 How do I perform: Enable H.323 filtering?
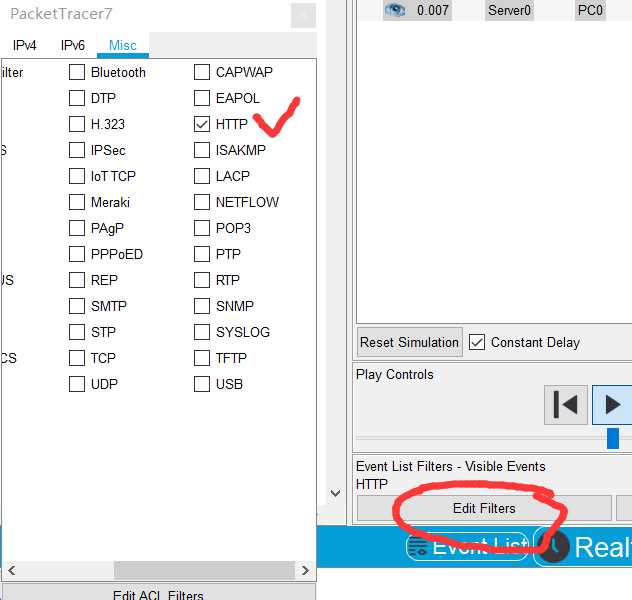coord(77,124)
